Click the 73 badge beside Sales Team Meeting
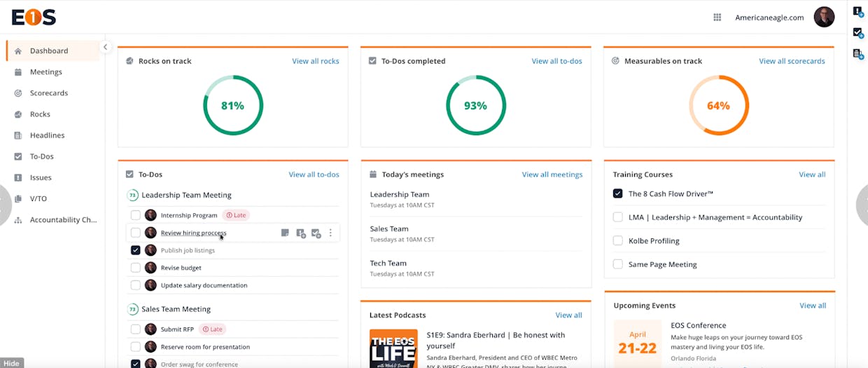Screen dimensions: 868x368 click(x=132, y=309)
